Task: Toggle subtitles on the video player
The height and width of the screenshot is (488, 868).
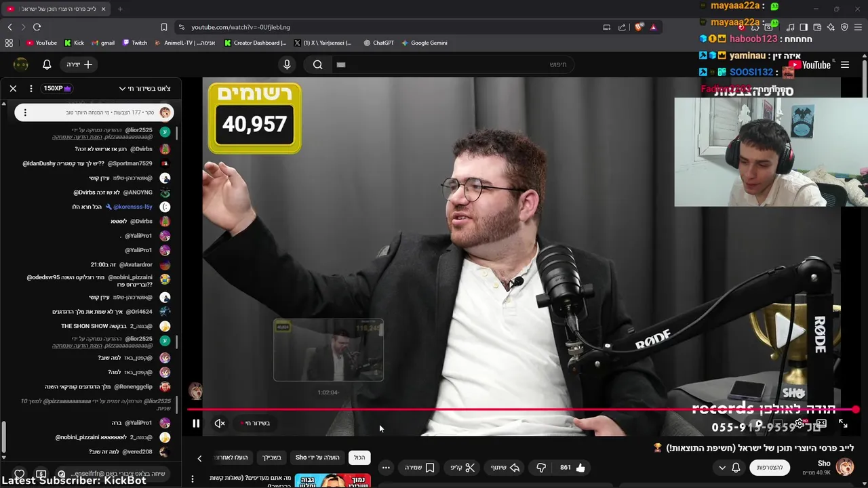Action: click(x=778, y=424)
